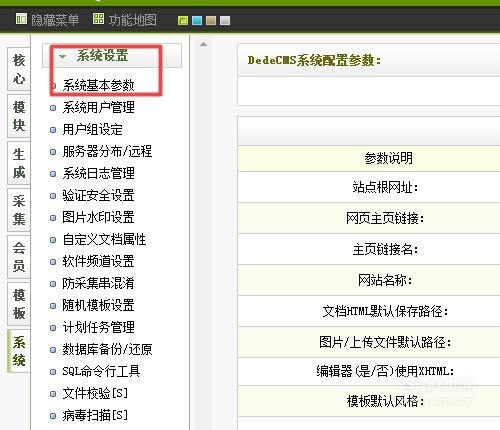
Task: Click bullet icon beside 文件校验[S]
Action: [53, 394]
